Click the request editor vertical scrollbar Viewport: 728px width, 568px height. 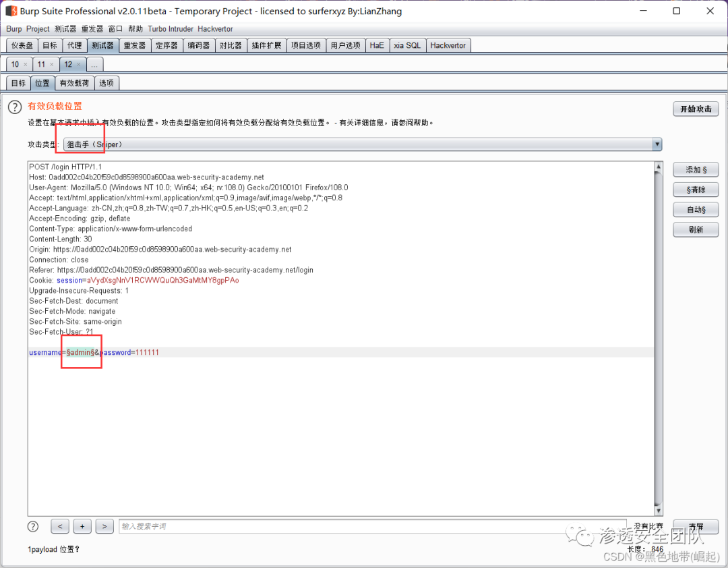coord(658,339)
